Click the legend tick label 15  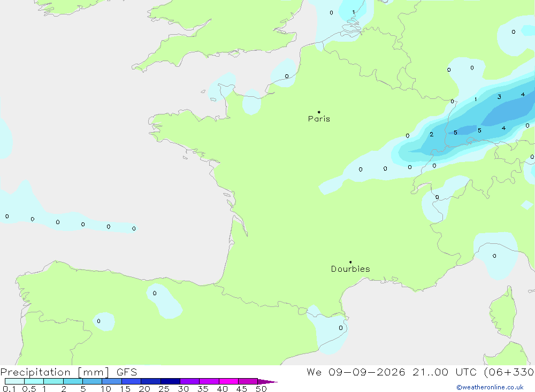point(125,389)
